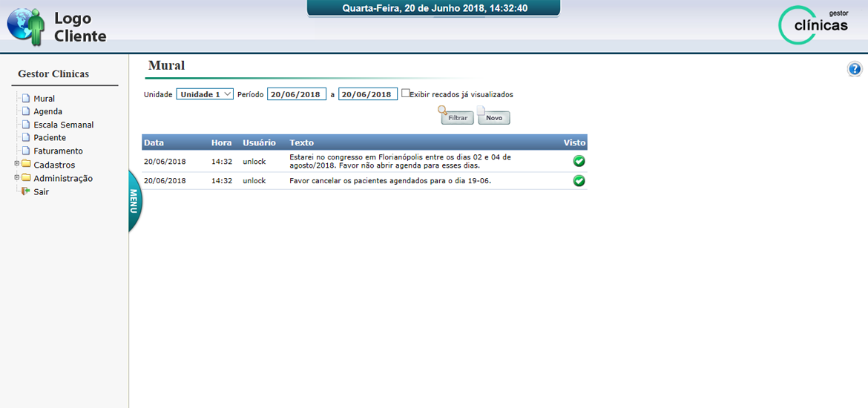The image size is (868, 408).
Task: Click the Texto column header
Action: point(302,143)
